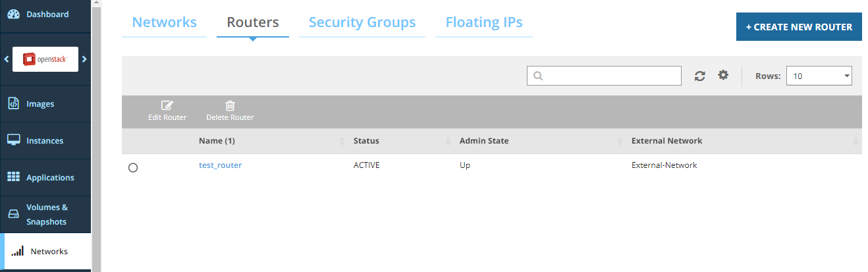Click the Instances monitor icon

click(x=13, y=140)
